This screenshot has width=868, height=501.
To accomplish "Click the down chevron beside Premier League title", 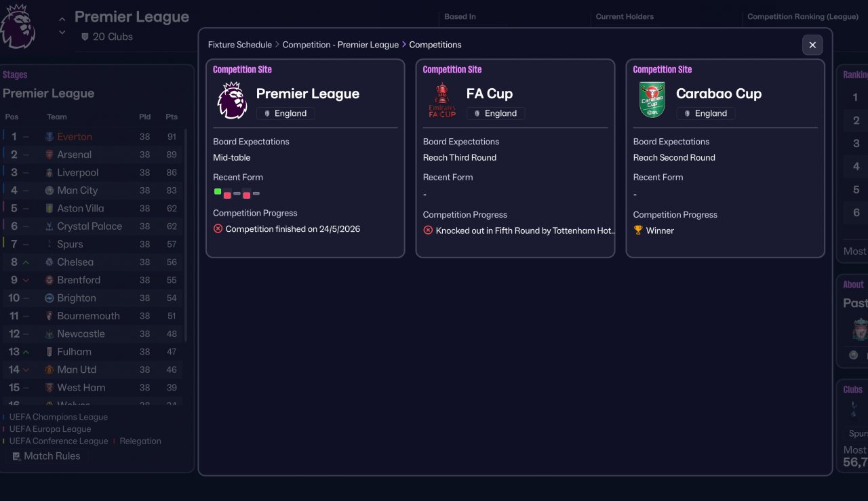I will (x=62, y=32).
